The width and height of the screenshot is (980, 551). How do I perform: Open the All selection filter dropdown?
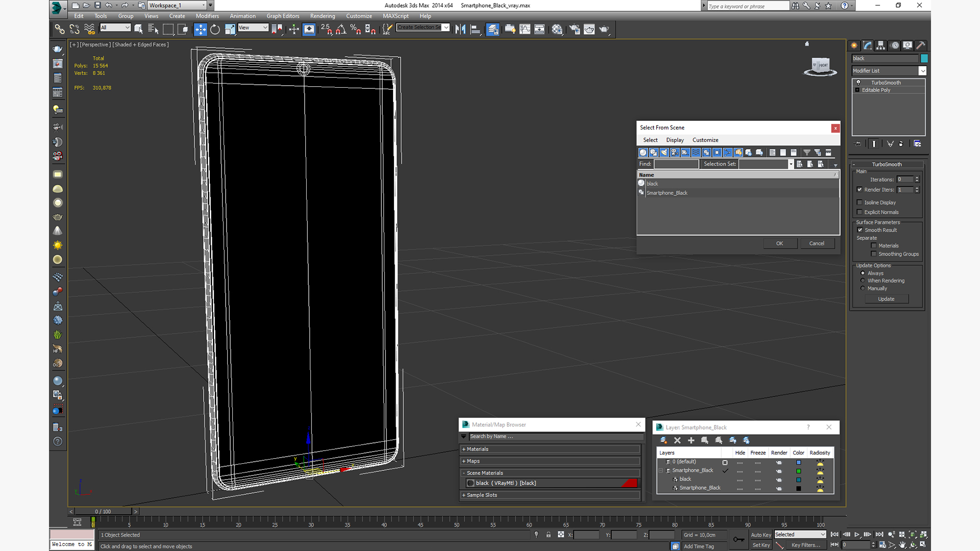point(115,28)
